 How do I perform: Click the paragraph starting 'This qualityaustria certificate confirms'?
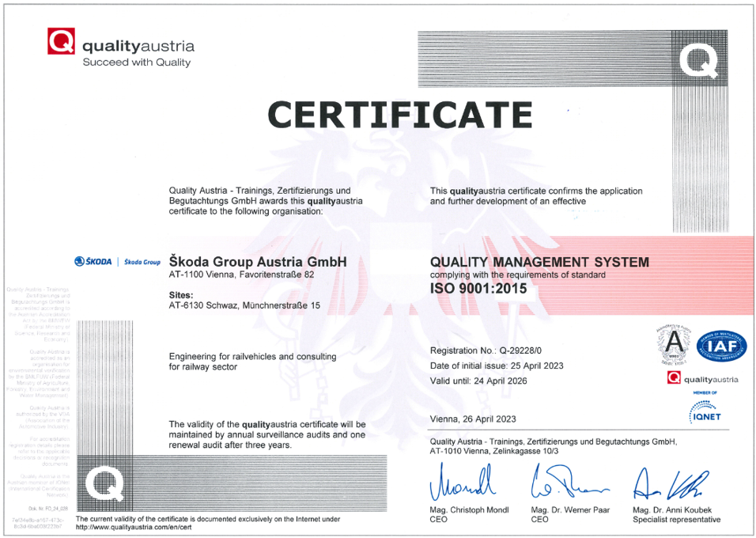[x=536, y=196]
